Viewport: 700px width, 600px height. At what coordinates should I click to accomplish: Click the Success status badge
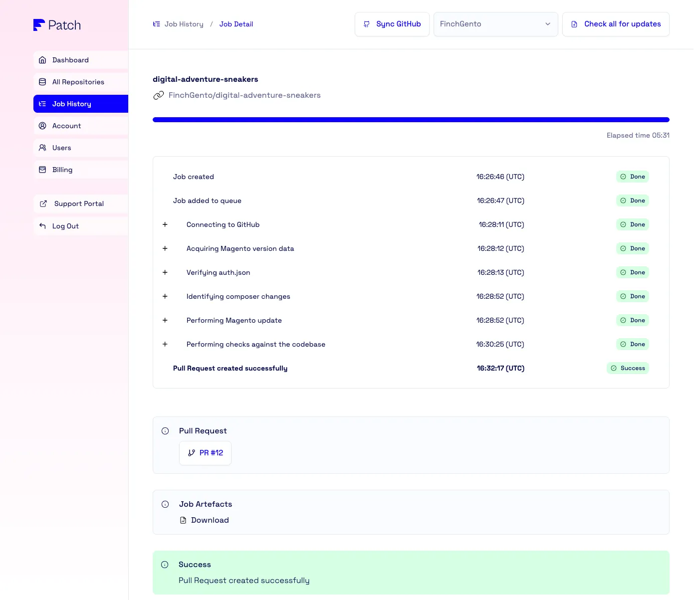[628, 368]
